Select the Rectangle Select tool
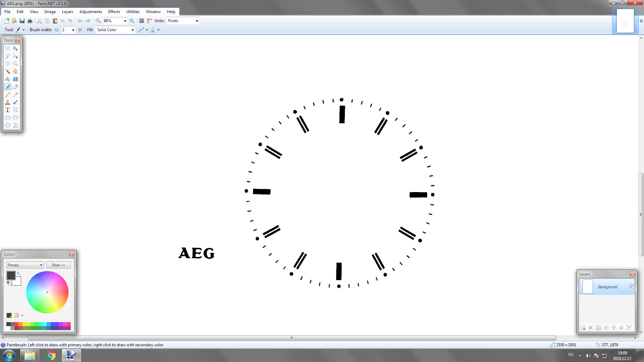 8,48
